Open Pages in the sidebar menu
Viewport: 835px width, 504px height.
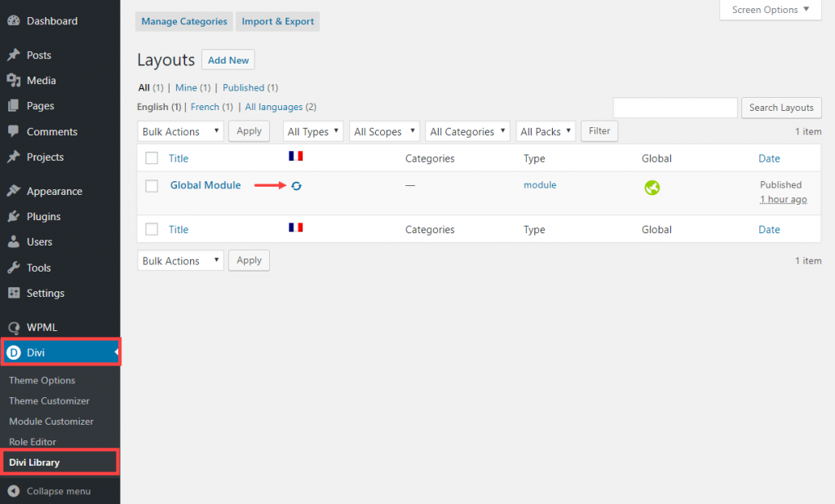tap(41, 105)
